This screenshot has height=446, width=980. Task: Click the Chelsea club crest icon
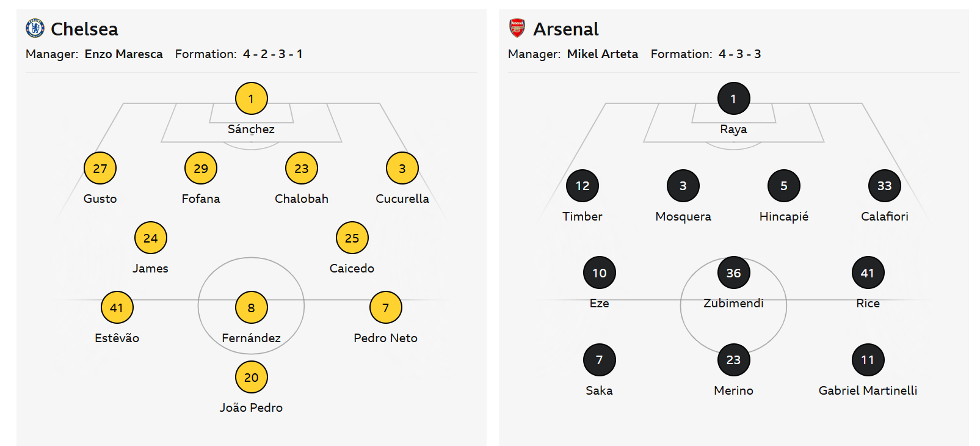[35, 28]
